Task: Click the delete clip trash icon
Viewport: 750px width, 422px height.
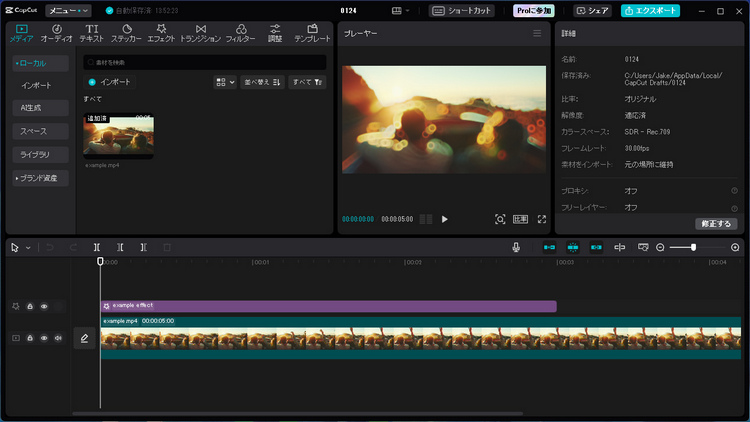Action: pos(167,247)
